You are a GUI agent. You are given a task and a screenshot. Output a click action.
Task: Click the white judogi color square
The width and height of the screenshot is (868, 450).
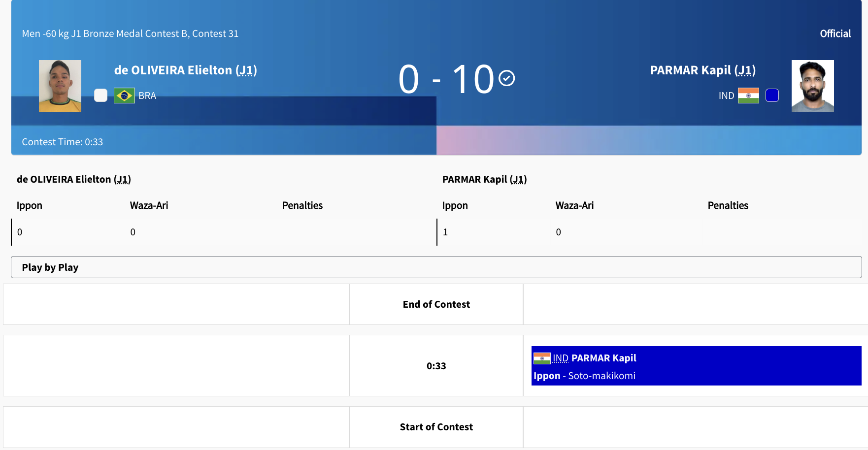tap(100, 96)
